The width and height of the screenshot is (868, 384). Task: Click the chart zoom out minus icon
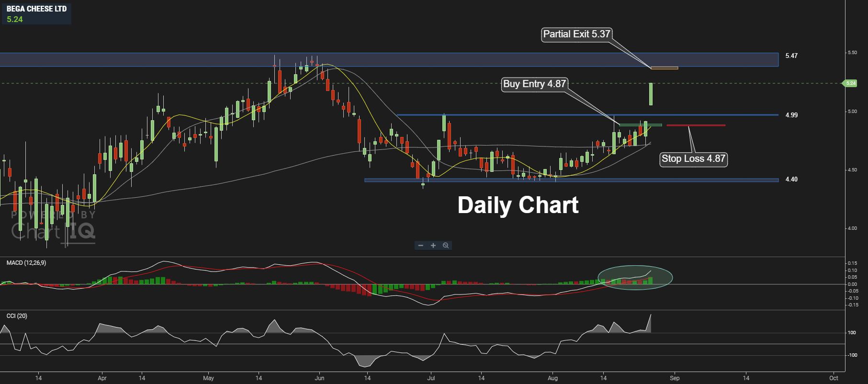click(421, 246)
